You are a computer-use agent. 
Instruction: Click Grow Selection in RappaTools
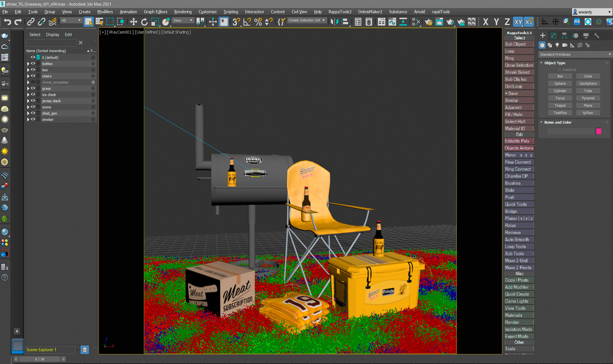[519, 65]
